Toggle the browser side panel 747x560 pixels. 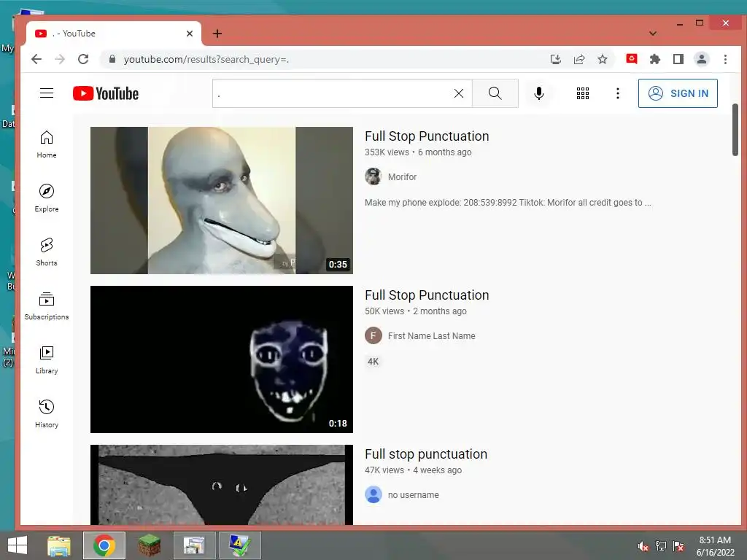pos(678,59)
